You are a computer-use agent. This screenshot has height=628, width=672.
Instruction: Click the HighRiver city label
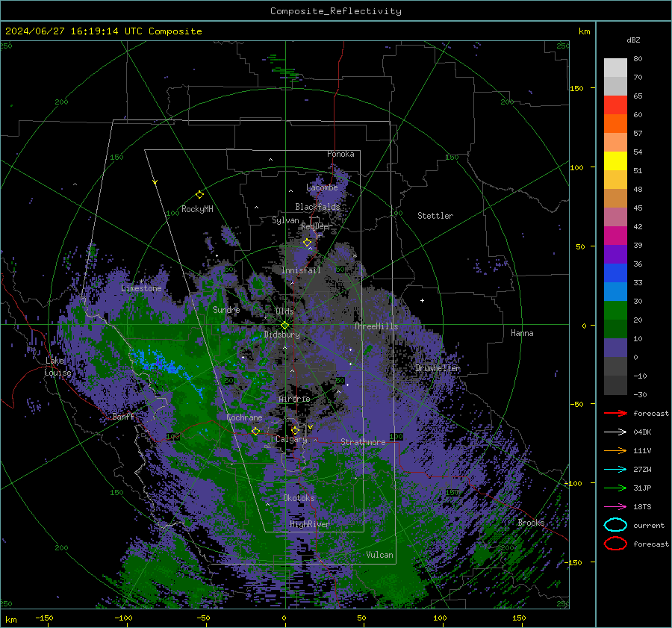point(309,524)
